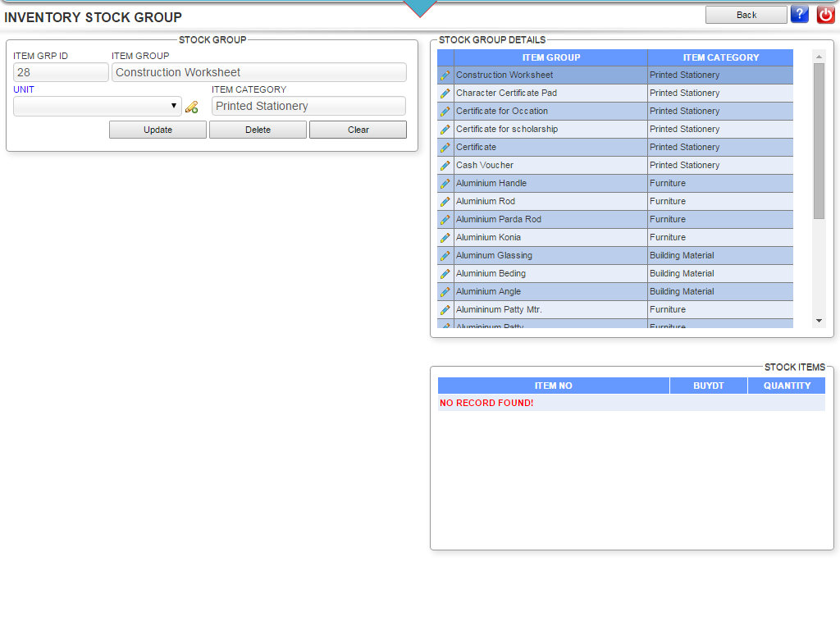This screenshot has height=630, width=840.
Task: Edit the Aluminium Handle row
Action: coord(445,183)
